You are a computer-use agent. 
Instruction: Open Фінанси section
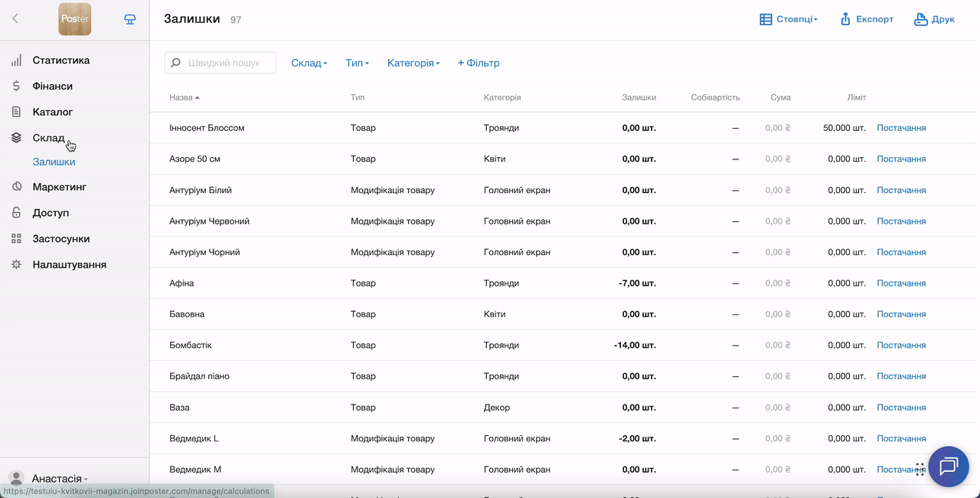point(52,86)
